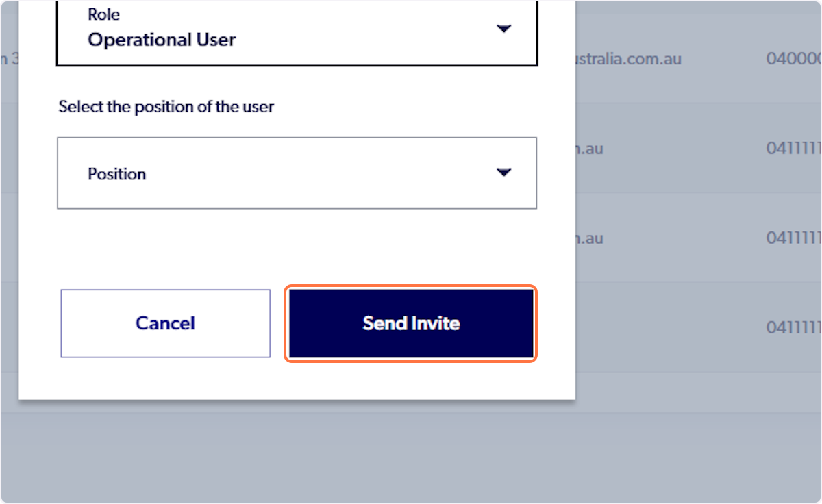Click the Operational User role value text
This screenshot has height=504, width=822.
161,39
